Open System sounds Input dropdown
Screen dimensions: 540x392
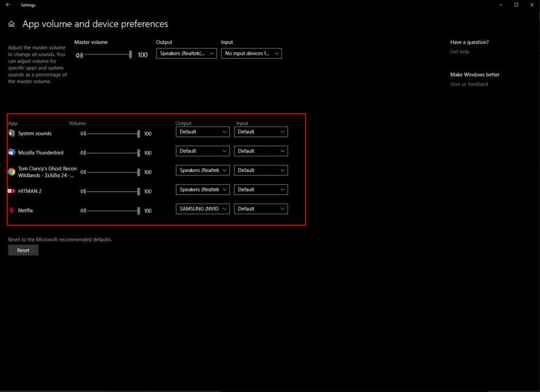click(x=260, y=132)
